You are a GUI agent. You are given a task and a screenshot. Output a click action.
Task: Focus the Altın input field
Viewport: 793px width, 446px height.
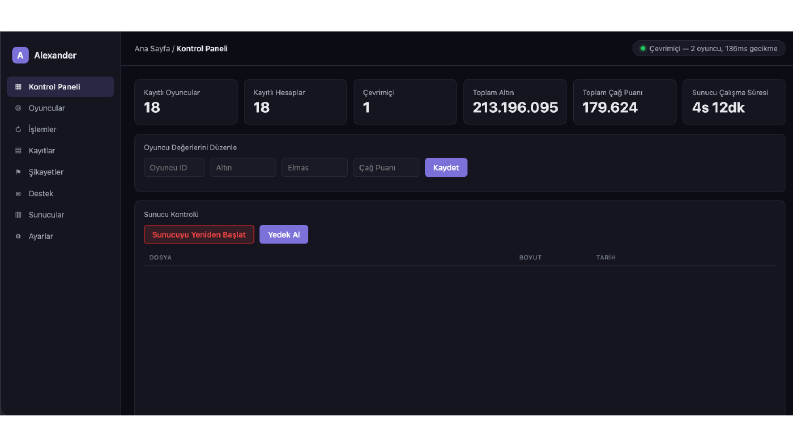tap(243, 167)
